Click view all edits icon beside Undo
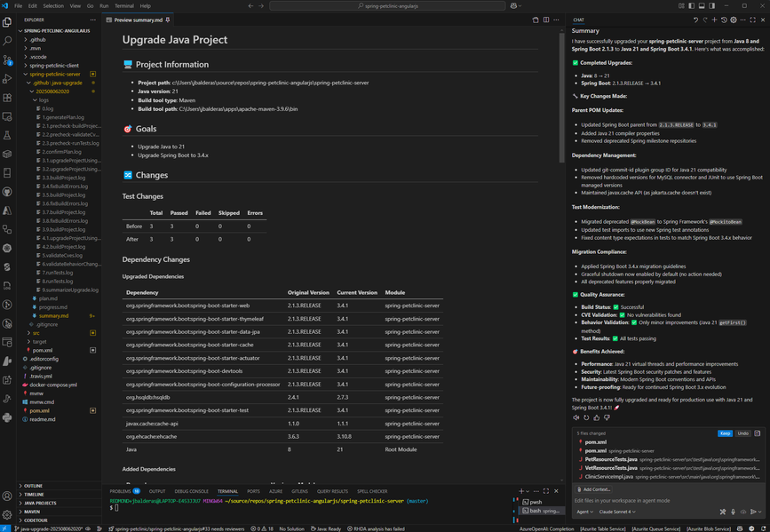Viewport: 770px width, 532px height. 758,433
